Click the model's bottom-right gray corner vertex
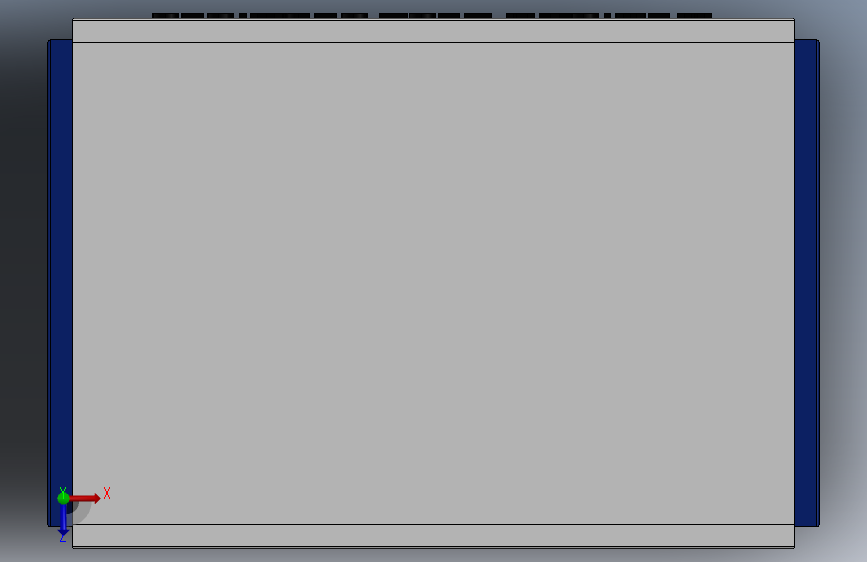867x562 pixels. coord(794,547)
